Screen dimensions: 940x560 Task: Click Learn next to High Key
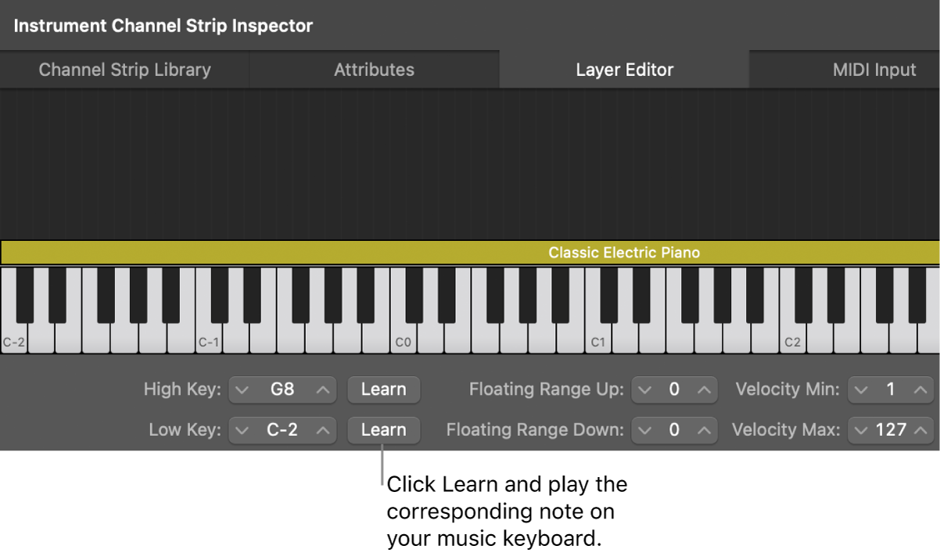(383, 389)
